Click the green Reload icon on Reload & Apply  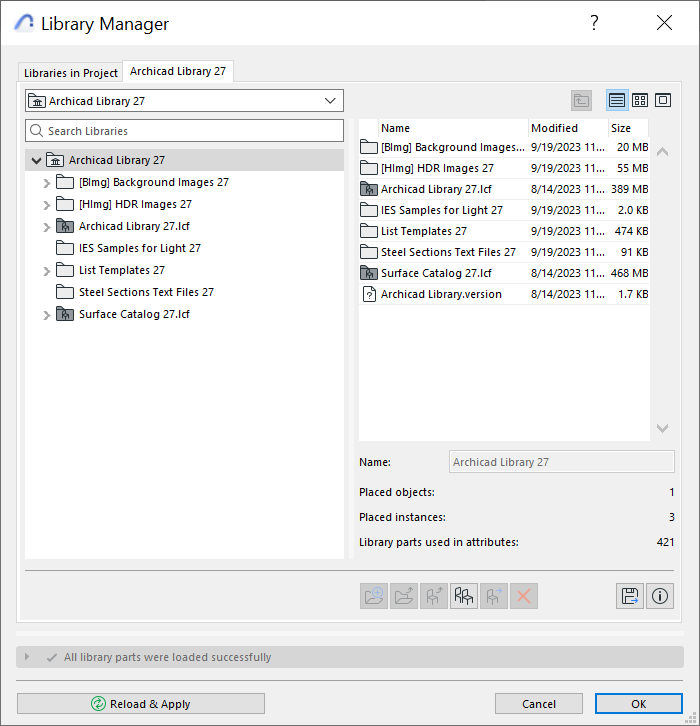click(98, 704)
